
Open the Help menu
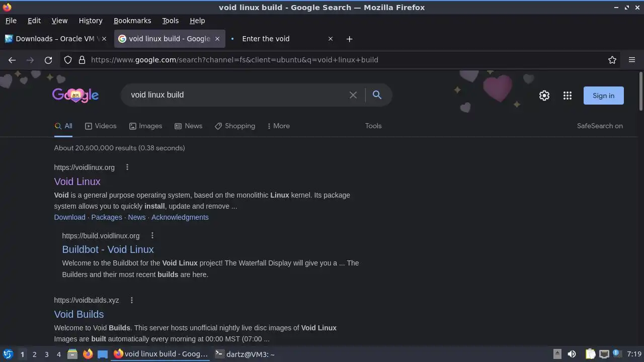(197, 21)
